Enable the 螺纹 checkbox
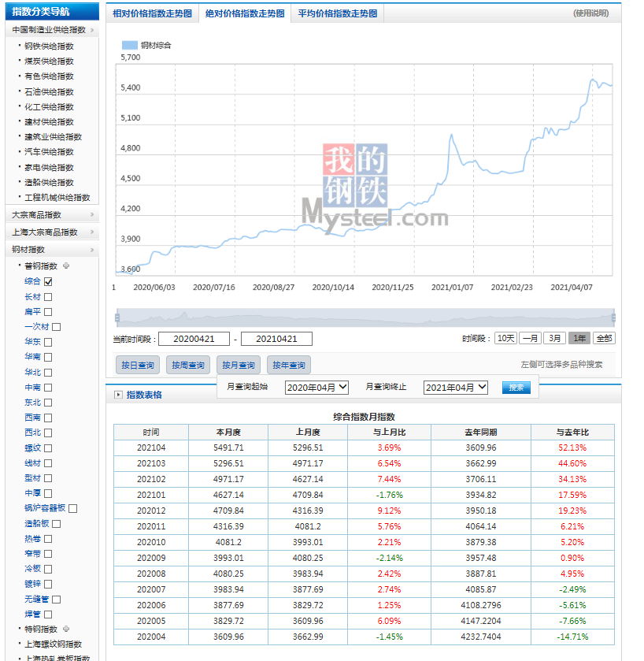The image size is (644, 661). (48, 448)
